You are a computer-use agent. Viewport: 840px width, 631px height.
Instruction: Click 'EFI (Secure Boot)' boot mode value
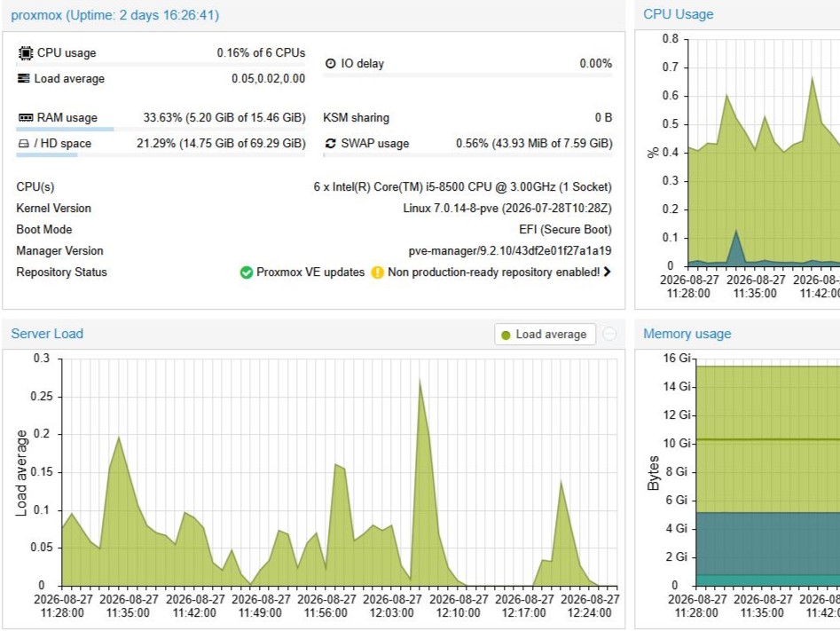[x=565, y=230]
